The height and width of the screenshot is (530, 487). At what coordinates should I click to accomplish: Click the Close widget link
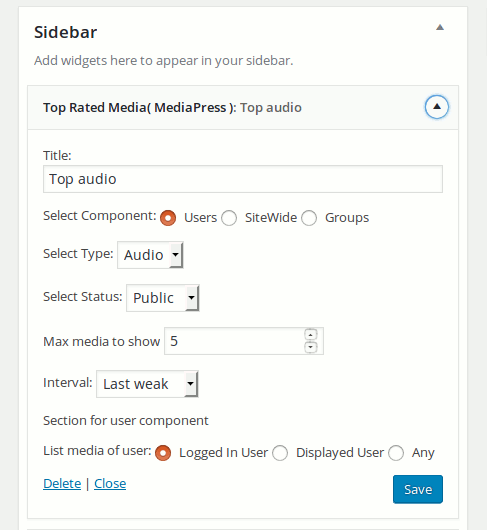(x=110, y=484)
